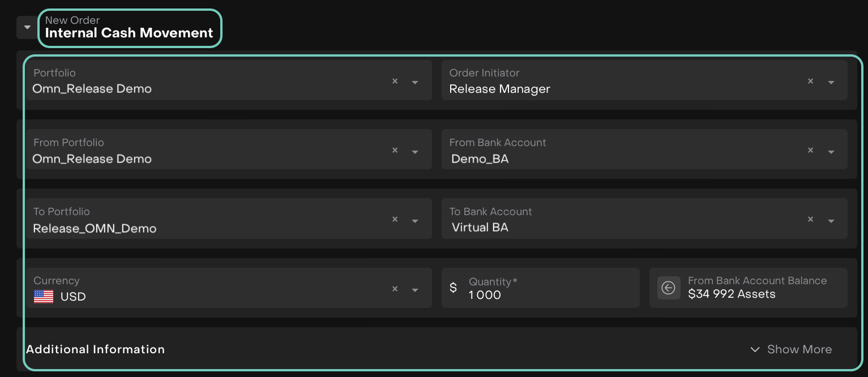868x377 pixels.
Task: Remove the From Bank Account value
Action: [x=810, y=151]
